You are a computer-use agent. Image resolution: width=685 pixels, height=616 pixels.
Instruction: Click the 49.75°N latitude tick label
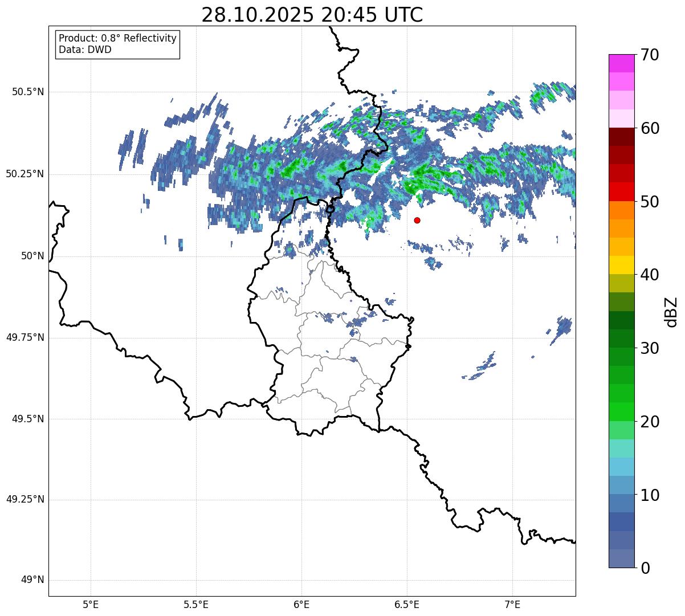[25, 337]
